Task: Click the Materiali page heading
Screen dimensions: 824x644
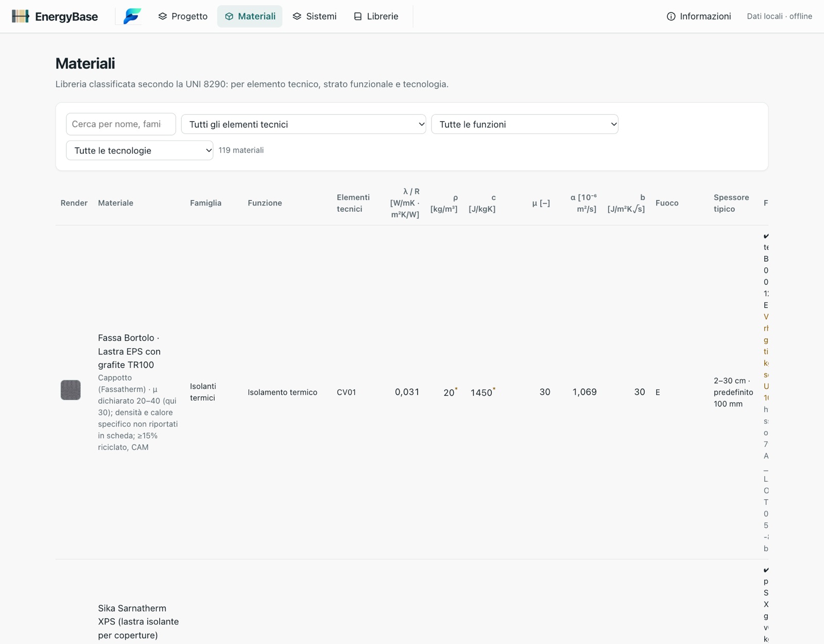Action: [85, 63]
